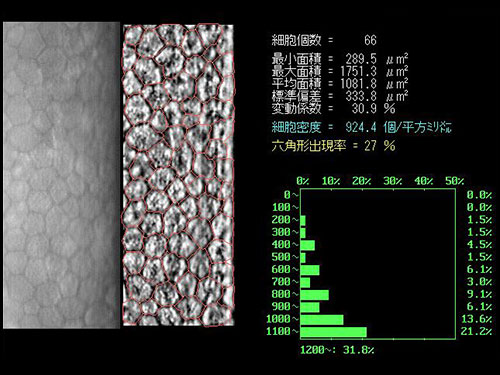Select the average area value 1081.8
The width and height of the screenshot is (500, 375).
coord(359,83)
